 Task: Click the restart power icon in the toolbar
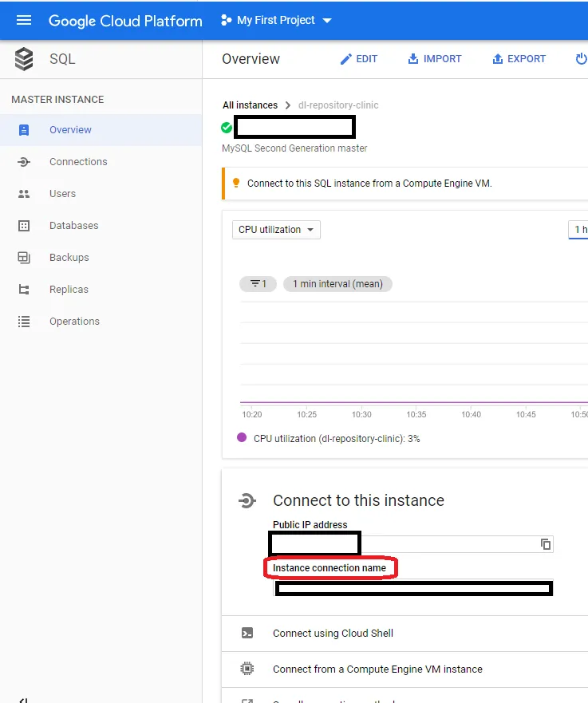pos(582,59)
